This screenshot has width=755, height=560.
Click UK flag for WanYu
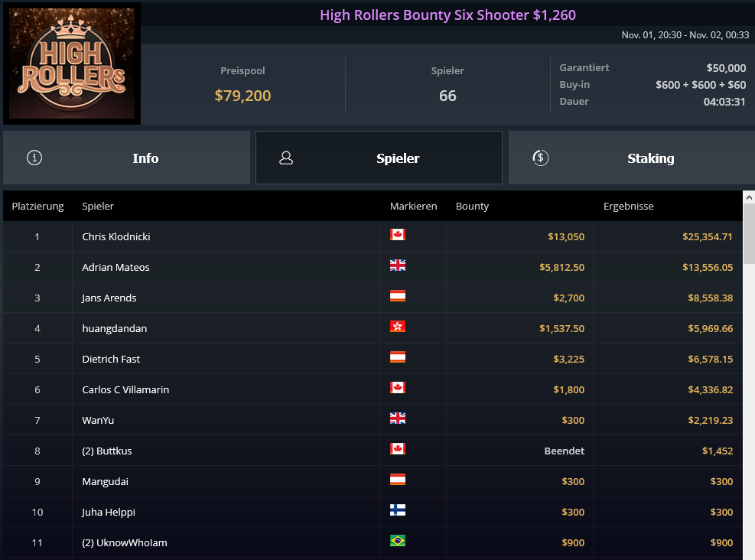tap(398, 418)
